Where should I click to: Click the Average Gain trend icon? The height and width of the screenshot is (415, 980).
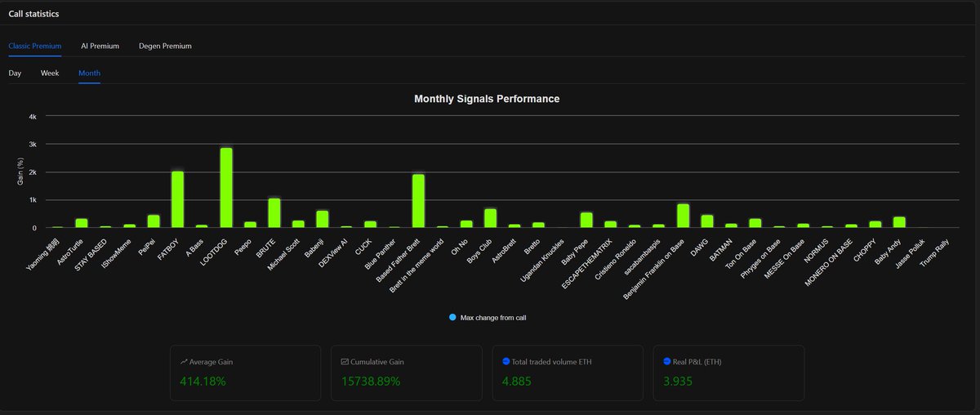pos(184,361)
